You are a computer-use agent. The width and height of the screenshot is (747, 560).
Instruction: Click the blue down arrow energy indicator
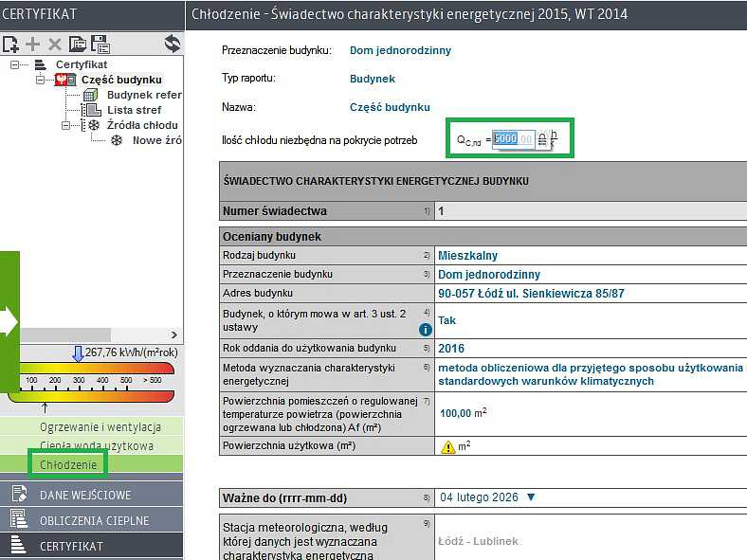click(x=78, y=353)
